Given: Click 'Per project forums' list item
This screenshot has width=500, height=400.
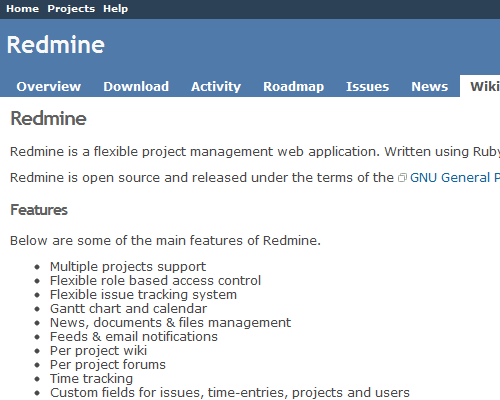Looking at the screenshot, I should point(108,365).
